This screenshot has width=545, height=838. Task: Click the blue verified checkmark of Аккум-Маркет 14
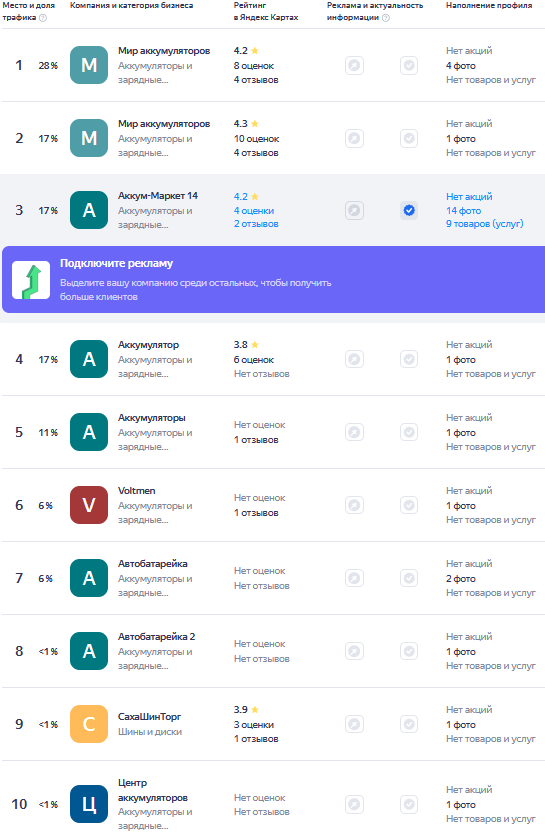point(409,211)
